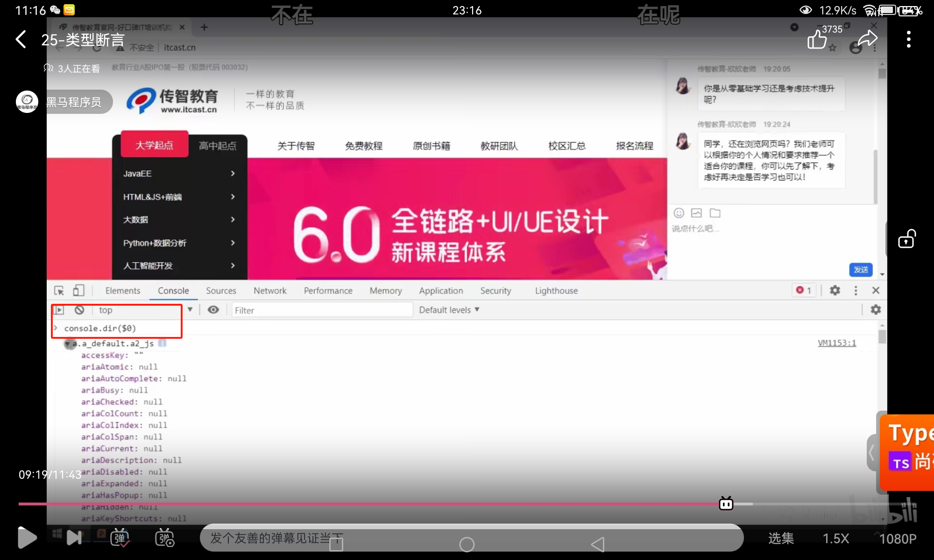Change playback speed 1.5X
Image resolution: width=934 pixels, height=560 pixels.
pyautogui.click(x=835, y=539)
